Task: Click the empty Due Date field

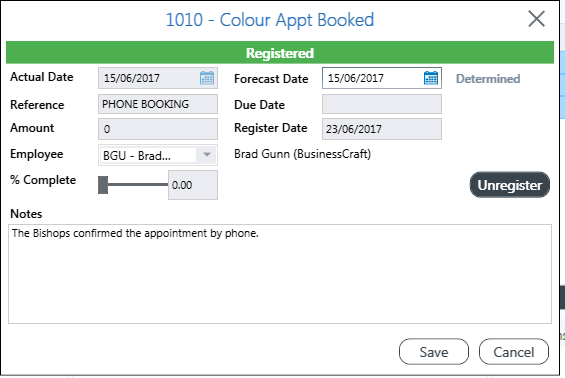Action: pyautogui.click(x=382, y=104)
